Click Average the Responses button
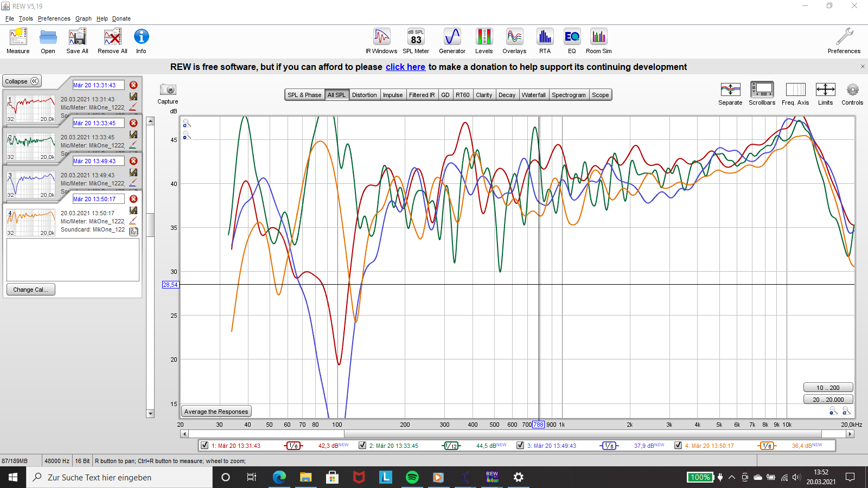The height and width of the screenshot is (488, 868). (216, 412)
